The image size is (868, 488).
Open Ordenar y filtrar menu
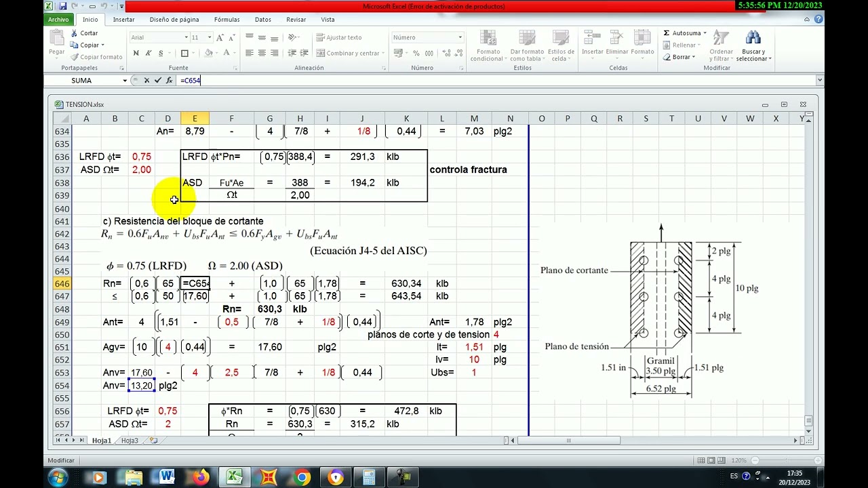tap(721, 45)
